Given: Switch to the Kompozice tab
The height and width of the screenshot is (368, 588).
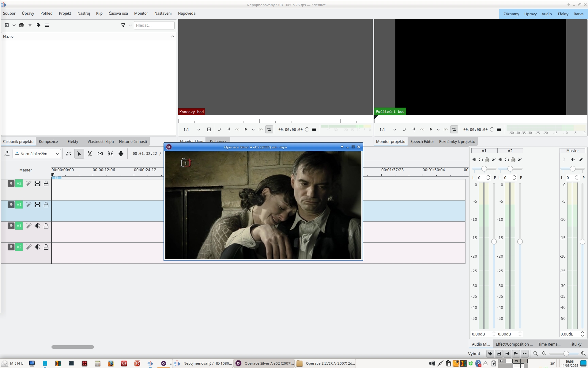Looking at the screenshot, I should 48,141.
